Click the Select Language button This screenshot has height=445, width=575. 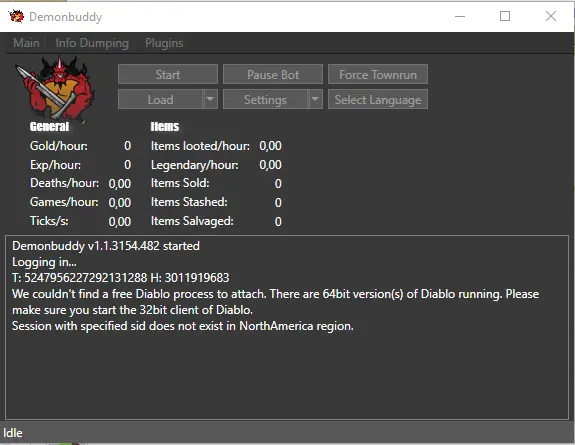click(x=378, y=99)
